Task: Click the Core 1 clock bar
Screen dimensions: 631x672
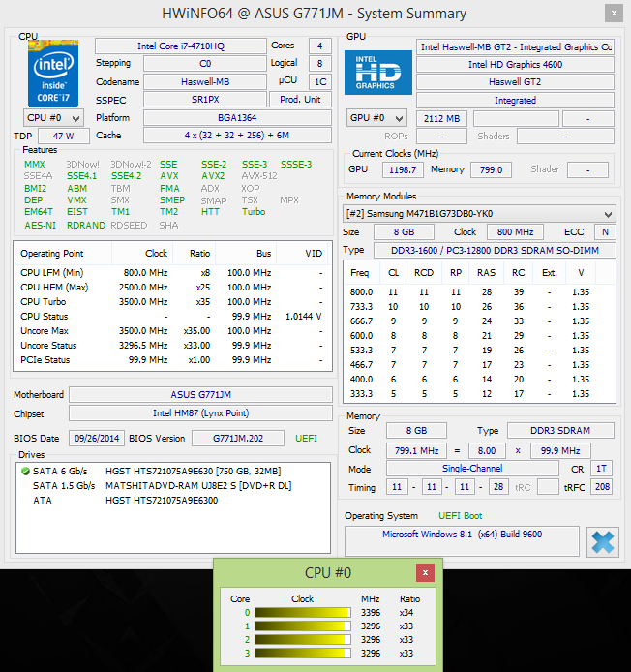Action: 303,626
